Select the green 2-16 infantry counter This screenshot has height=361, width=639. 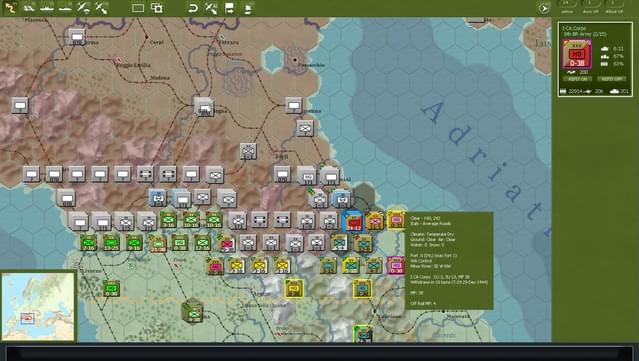(x=88, y=243)
